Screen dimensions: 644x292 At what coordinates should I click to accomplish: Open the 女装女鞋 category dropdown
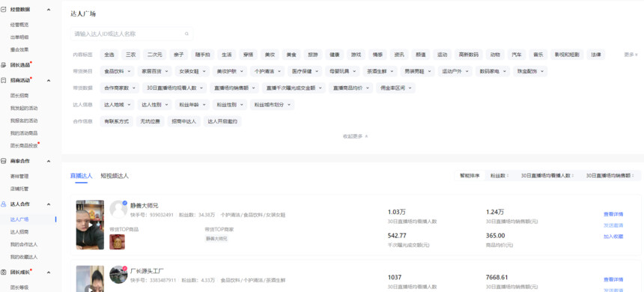coord(192,71)
